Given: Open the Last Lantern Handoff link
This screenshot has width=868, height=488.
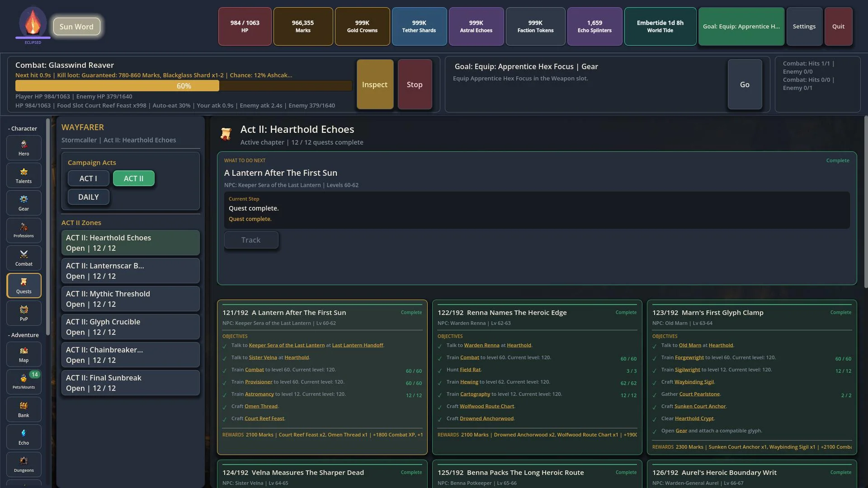Looking at the screenshot, I should tap(358, 345).
